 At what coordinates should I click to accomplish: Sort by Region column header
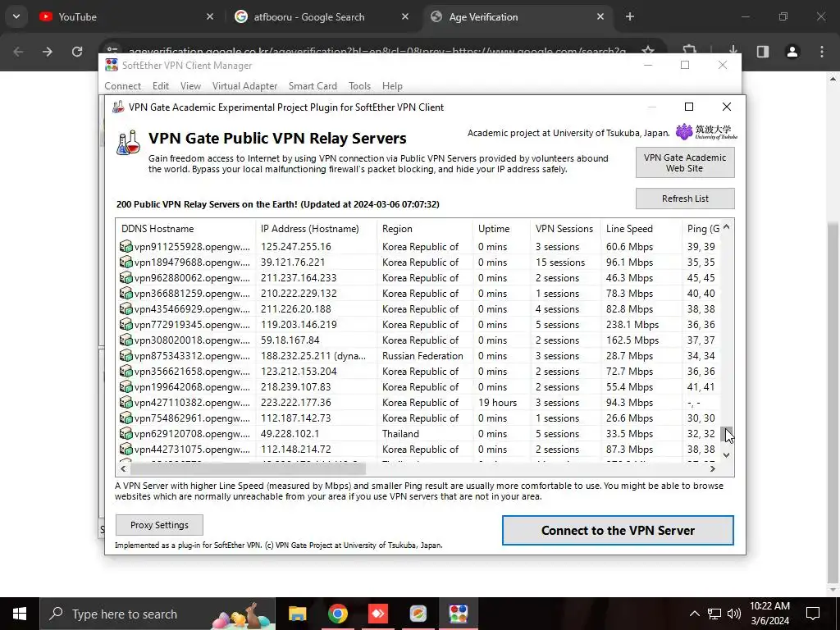click(x=425, y=228)
